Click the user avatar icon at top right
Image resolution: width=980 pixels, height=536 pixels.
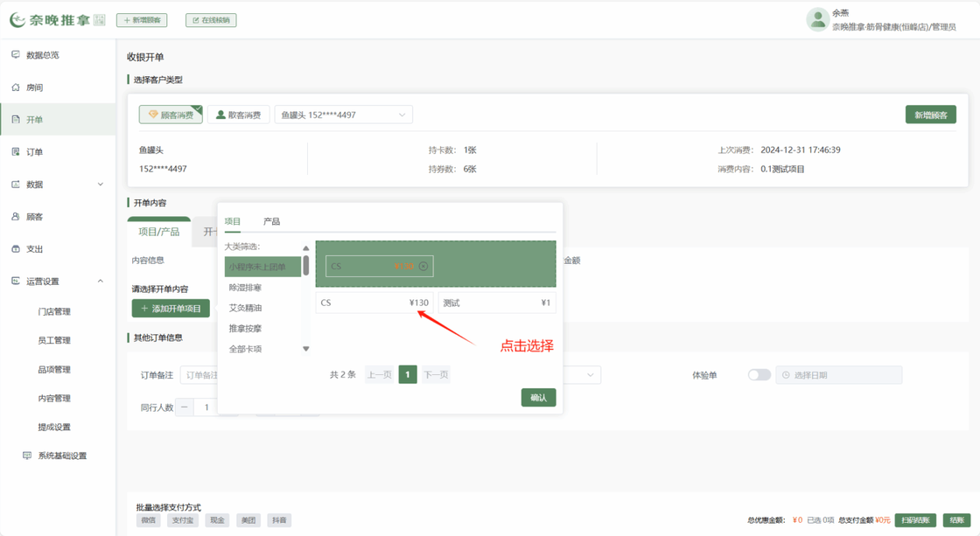click(x=817, y=19)
